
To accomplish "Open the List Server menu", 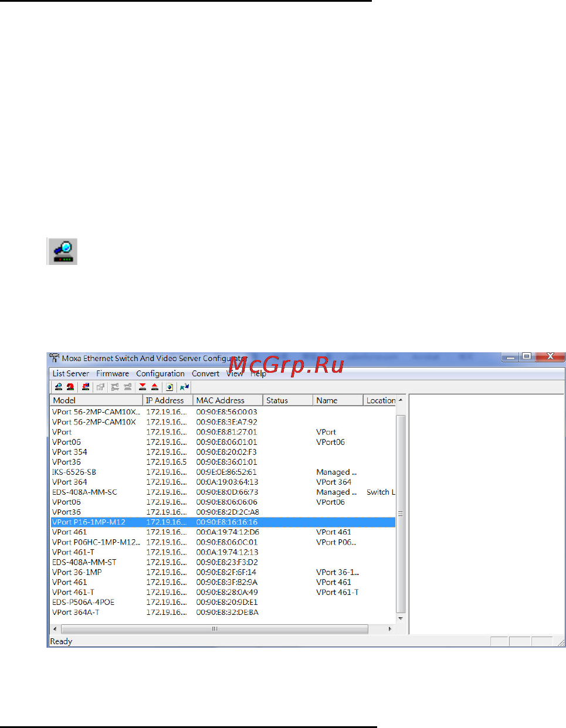I will pos(71,373).
